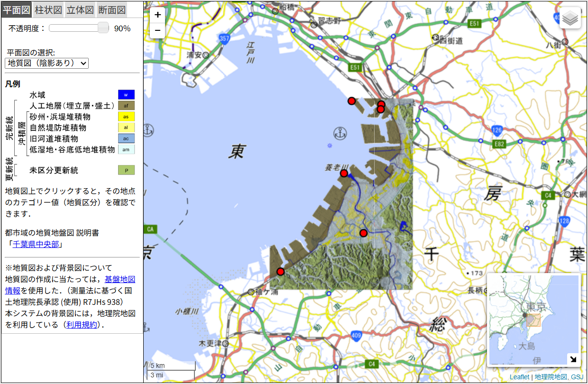Viewport: 588px width, 384px height.
Task: Zoom in using the plus icon
Action: 157,15
